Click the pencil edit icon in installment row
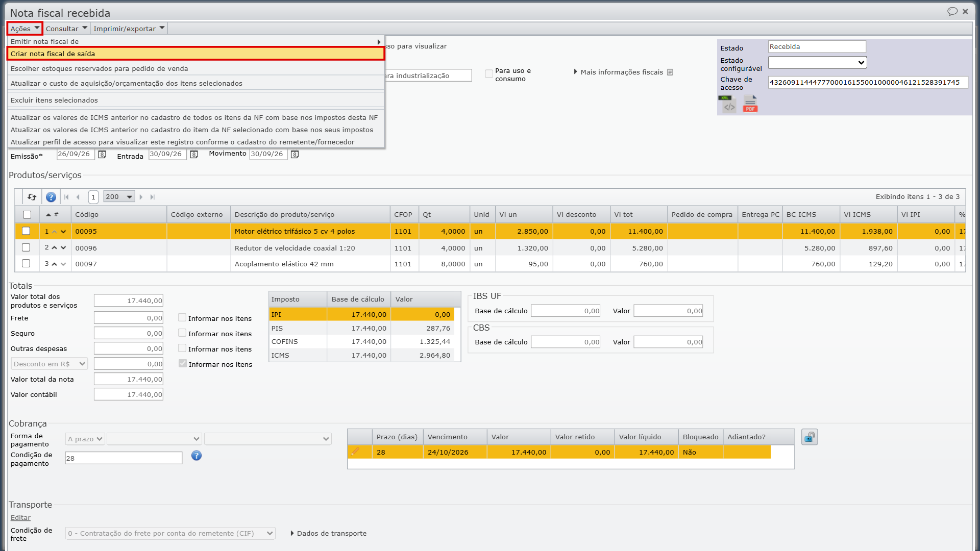This screenshot has height=551, width=980. click(x=355, y=452)
